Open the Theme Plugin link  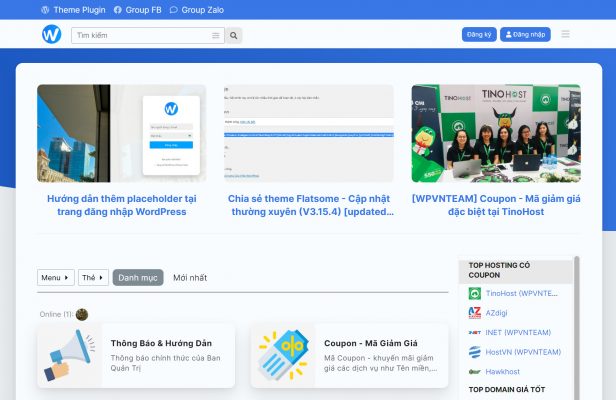pyautogui.click(x=79, y=10)
